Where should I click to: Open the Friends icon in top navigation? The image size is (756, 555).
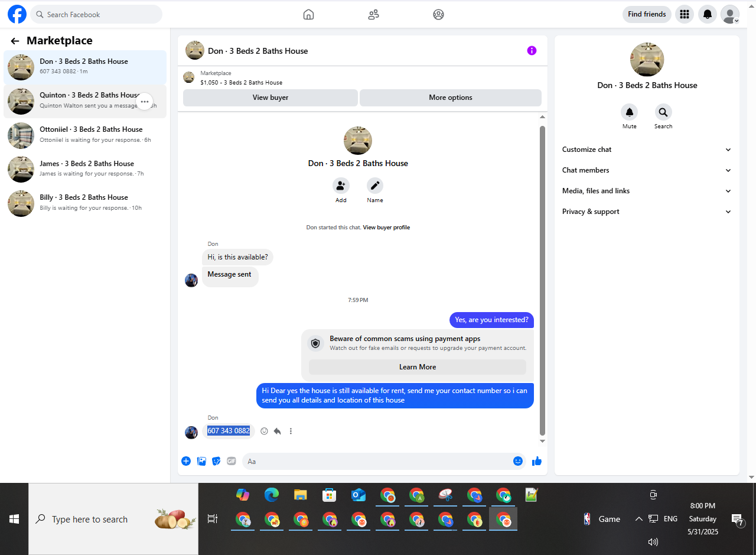373,15
